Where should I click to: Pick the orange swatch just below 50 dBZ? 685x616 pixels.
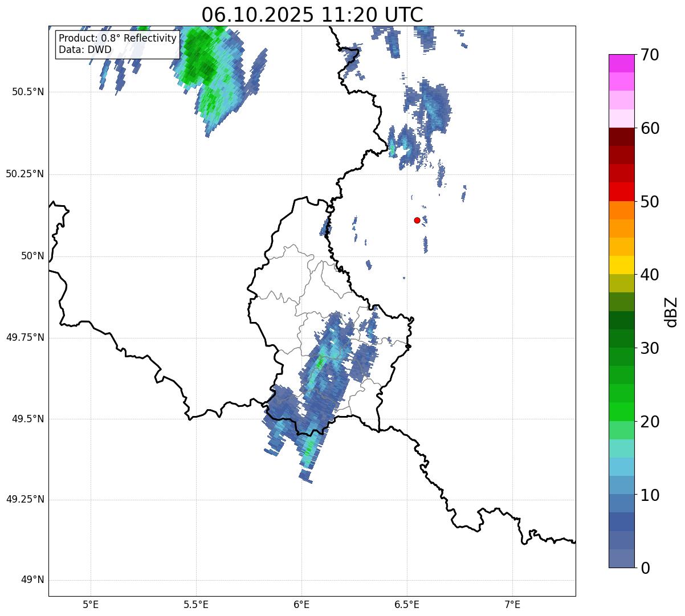(621, 210)
